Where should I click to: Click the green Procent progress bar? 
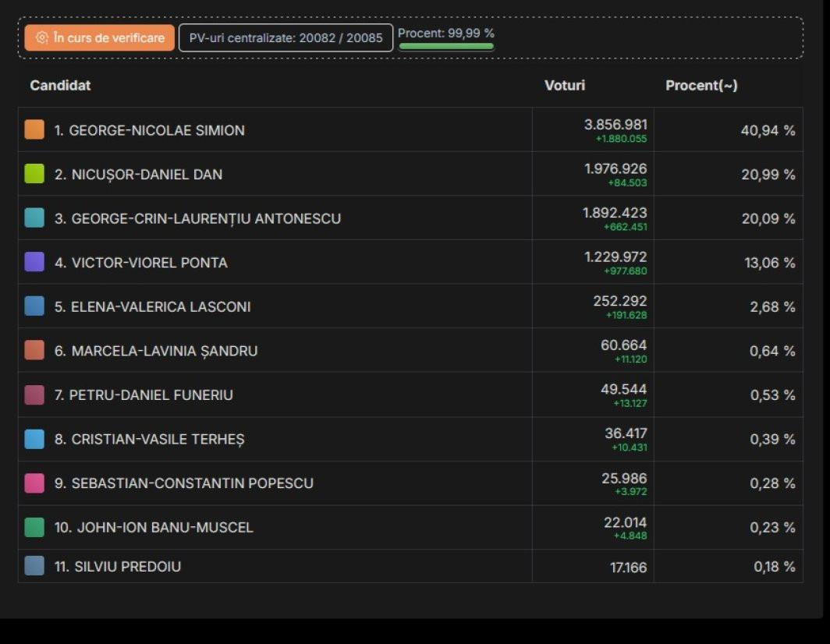click(446, 47)
